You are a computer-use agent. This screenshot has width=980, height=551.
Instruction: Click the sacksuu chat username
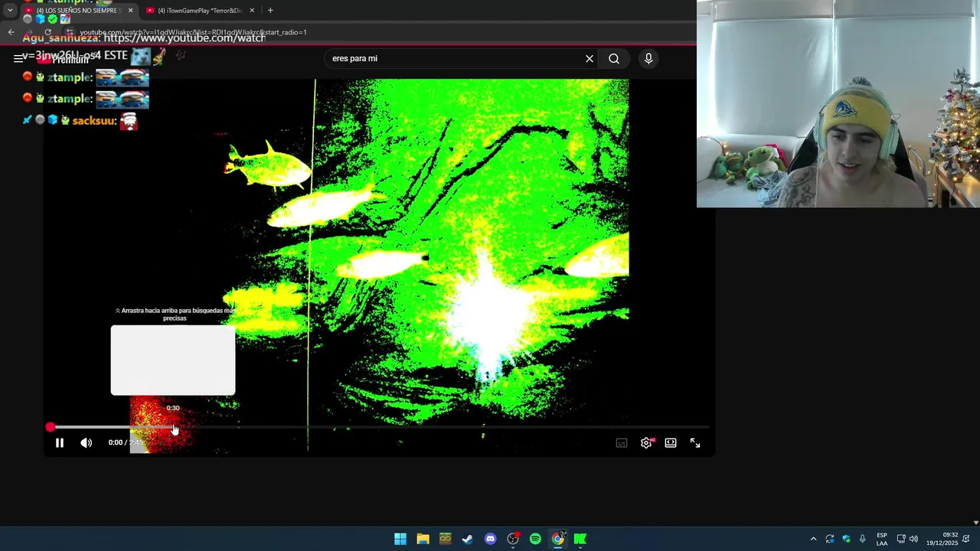click(94, 121)
